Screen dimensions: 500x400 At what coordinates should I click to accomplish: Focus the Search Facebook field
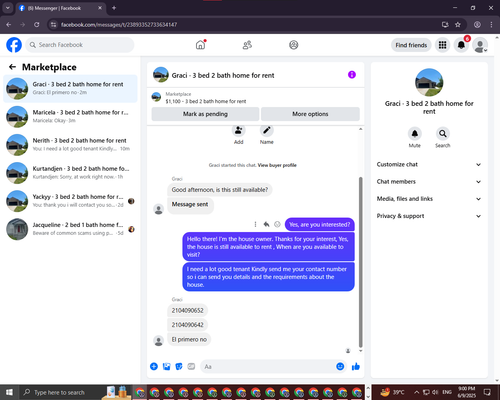click(80, 45)
